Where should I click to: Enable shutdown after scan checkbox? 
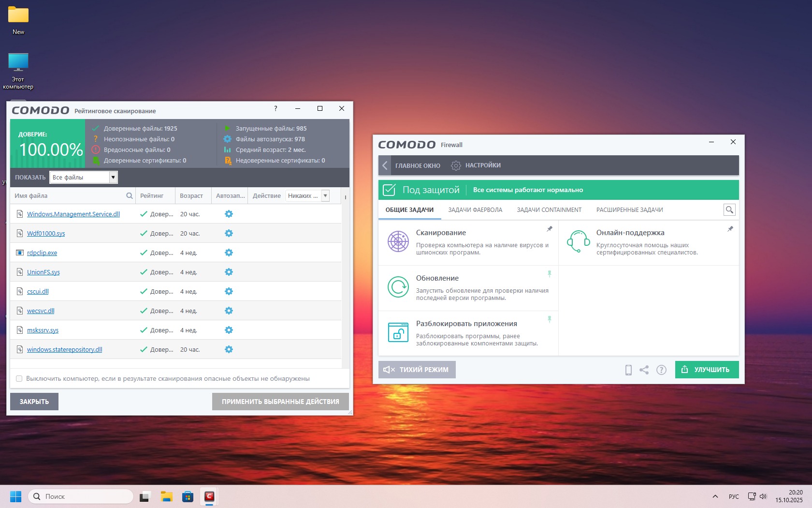tap(19, 379)
